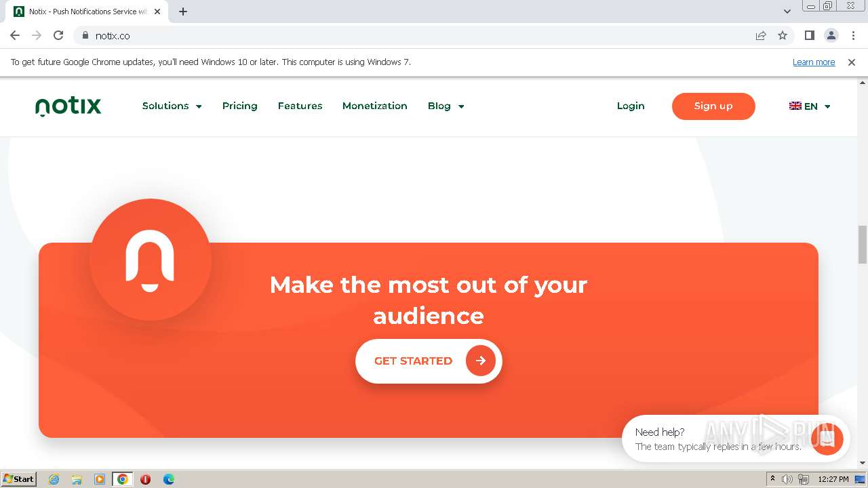Share this page using the share icon

761,35
